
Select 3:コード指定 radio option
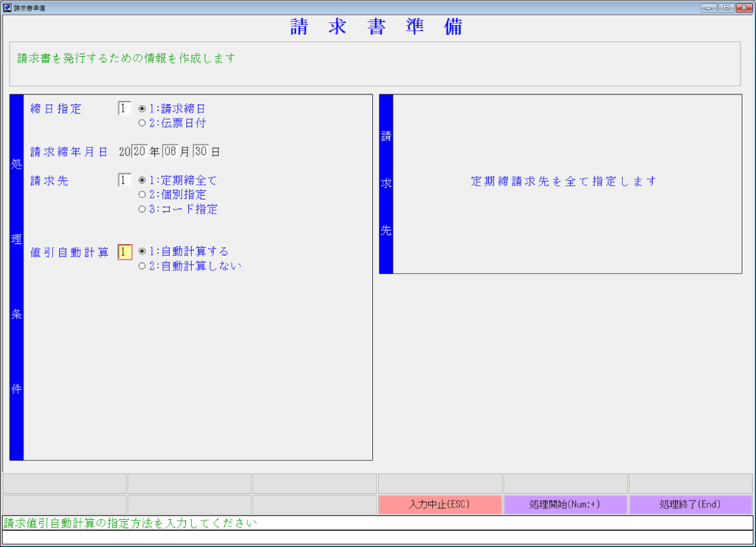click(142, 210)
